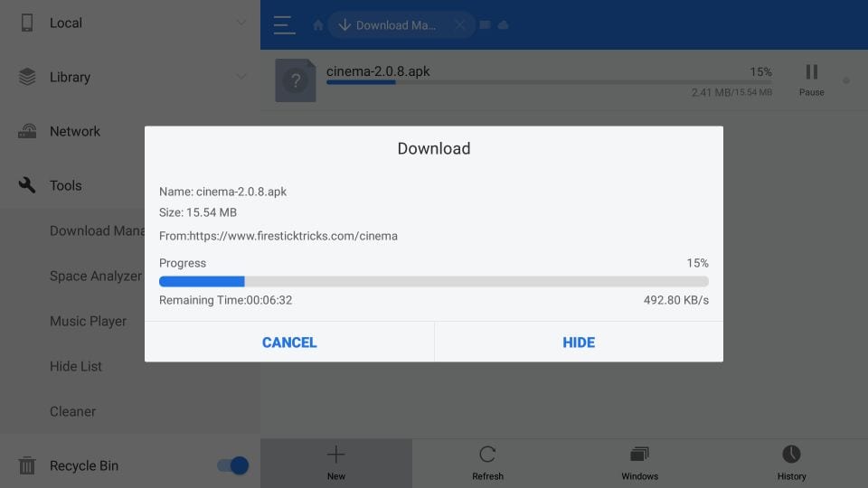The height and width of the screenshot is (488, 868).
Task: Hide the Download dialog
Action: pos(579,342)
